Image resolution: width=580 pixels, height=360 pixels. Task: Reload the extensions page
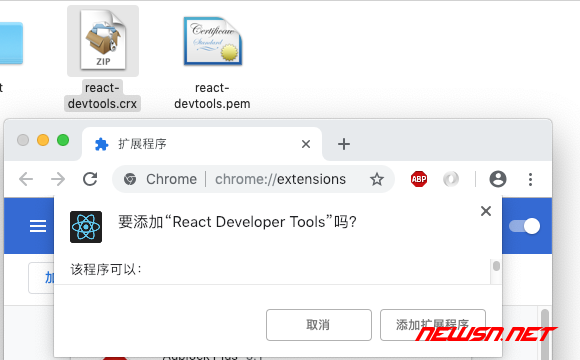click(90, 179)
